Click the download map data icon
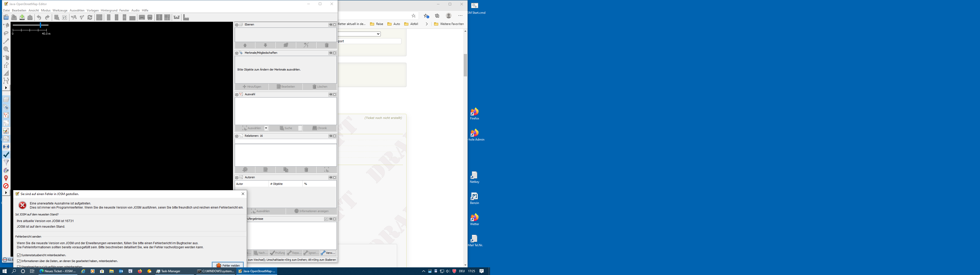The width and height of the screenshot is (980, 275). click(x=22, y=18)
